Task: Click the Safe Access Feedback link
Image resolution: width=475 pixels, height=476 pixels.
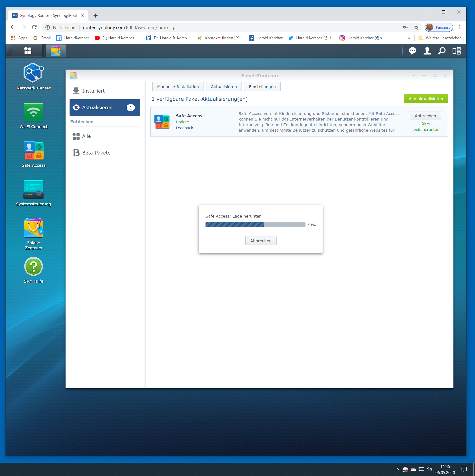Action: point(184,128)
